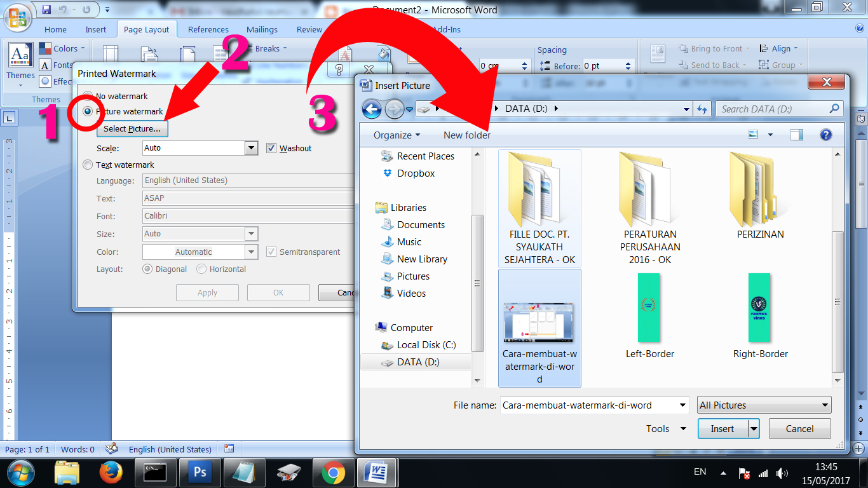Viewport: 868px width, 488px height.
Task: Open the Organize menu dropdown
Action: coord(397,135)
